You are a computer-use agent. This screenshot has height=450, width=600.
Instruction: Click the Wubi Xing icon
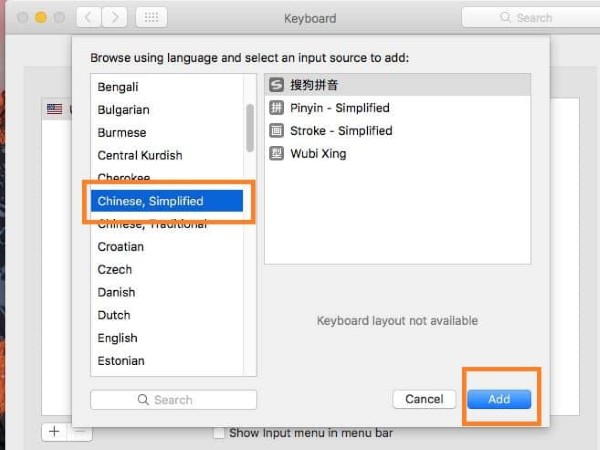click(276, 154)
